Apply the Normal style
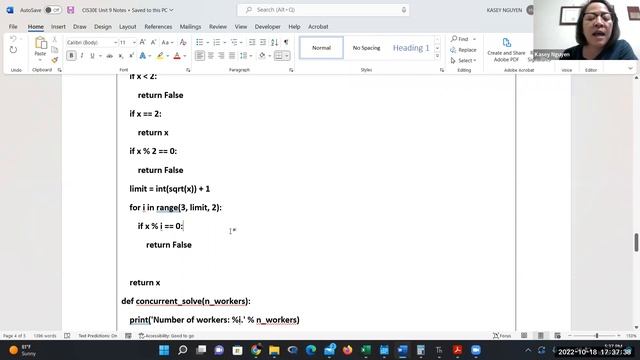 pyautogui.click(x=321, y=48)
